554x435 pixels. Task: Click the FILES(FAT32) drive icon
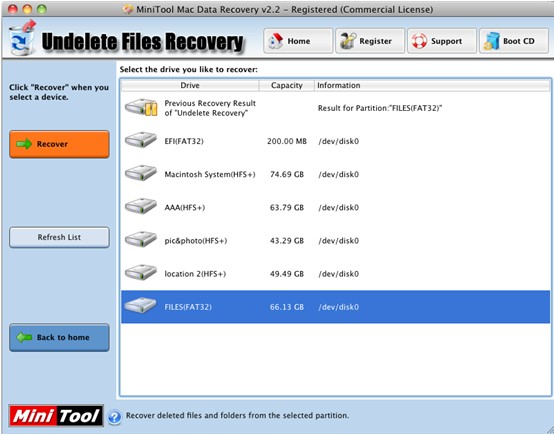tap(141, 306)
